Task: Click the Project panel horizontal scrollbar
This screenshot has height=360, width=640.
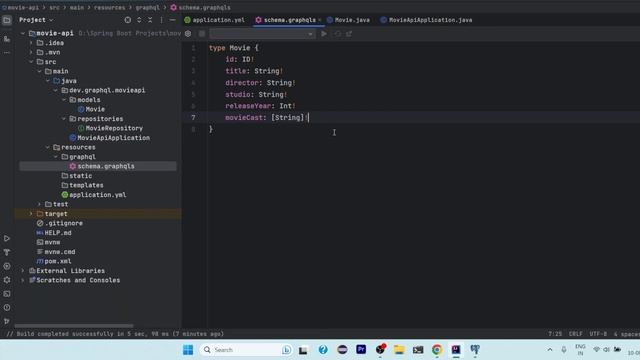Action: pyautogui.click(x=73, y=326)
